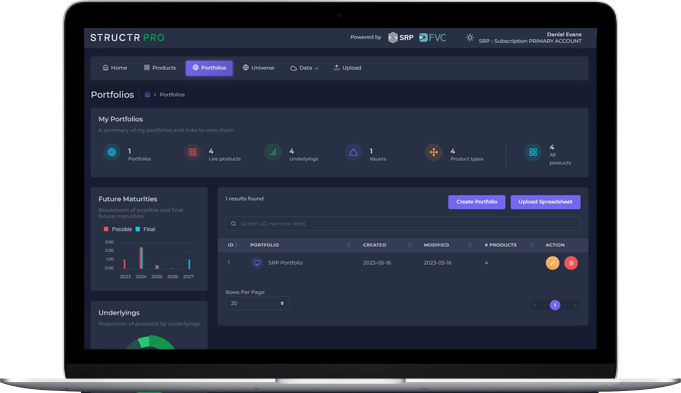Edit SRP Portfolio with the orange pencil icon
Viewport: 681px width, 393px height.
click(552, 263)
